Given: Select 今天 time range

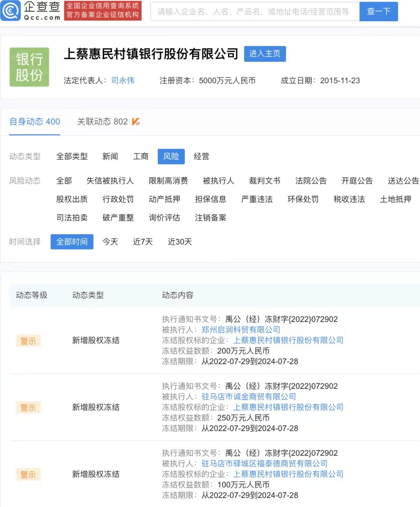Looking at the screenshot, I should point(110,242).
